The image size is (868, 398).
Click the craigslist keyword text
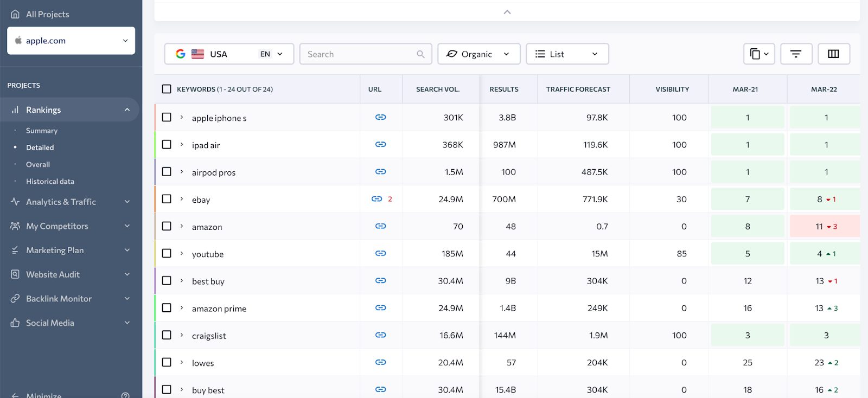209,336
